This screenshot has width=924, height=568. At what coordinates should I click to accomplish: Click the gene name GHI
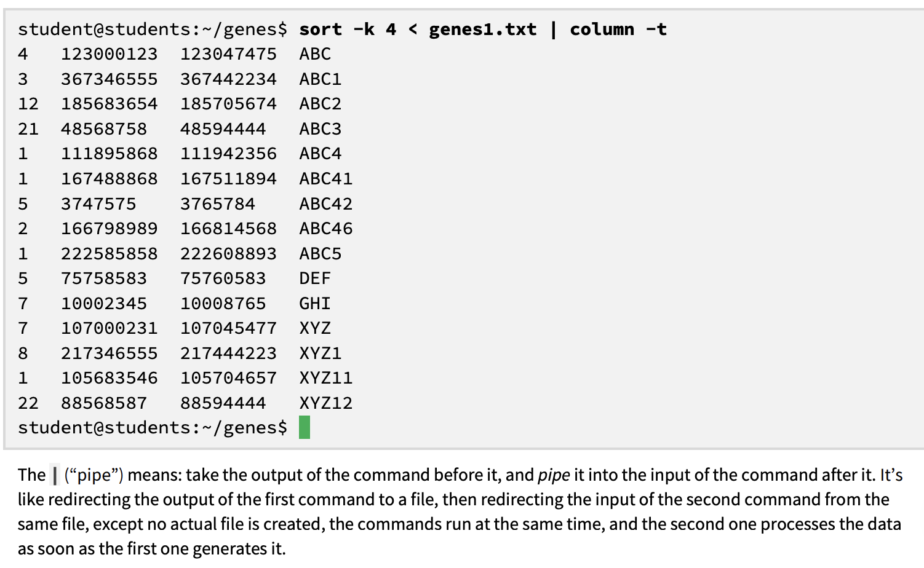click(315, 304)
